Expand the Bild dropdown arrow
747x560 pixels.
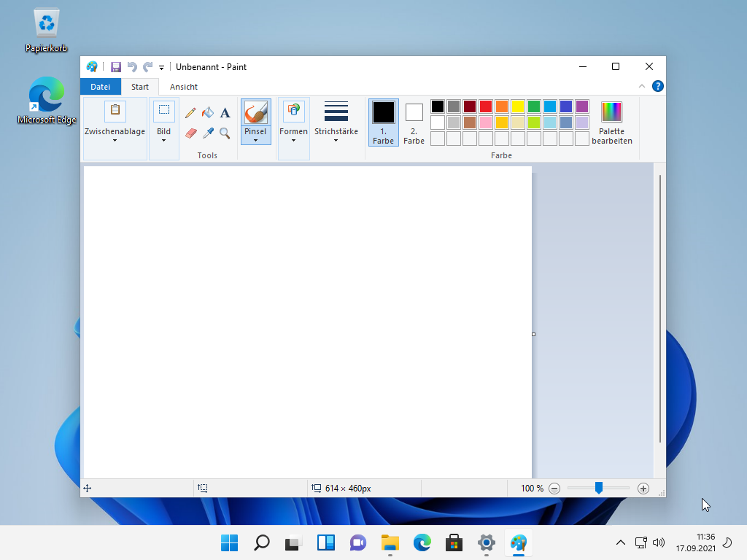point(164,141)
